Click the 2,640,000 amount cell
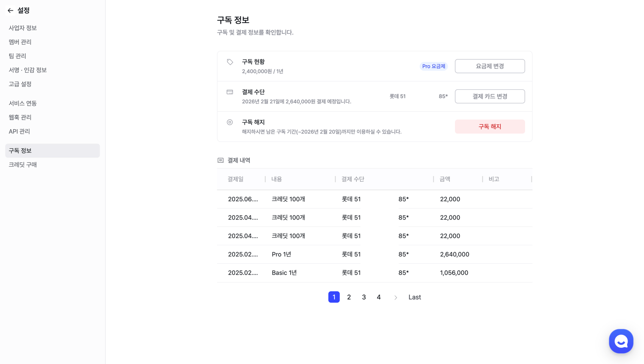This screenshot has width=644, height=364. (x=455, y=254)
